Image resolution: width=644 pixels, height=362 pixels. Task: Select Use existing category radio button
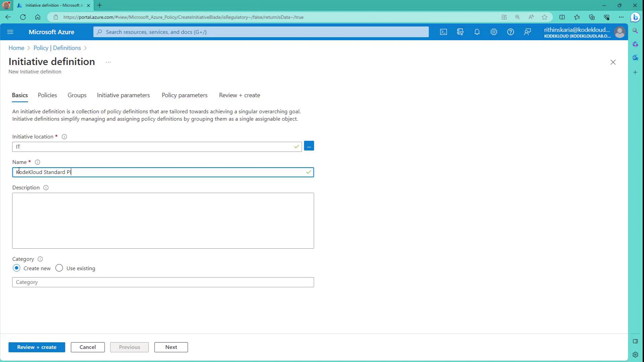tap(59, 268)
